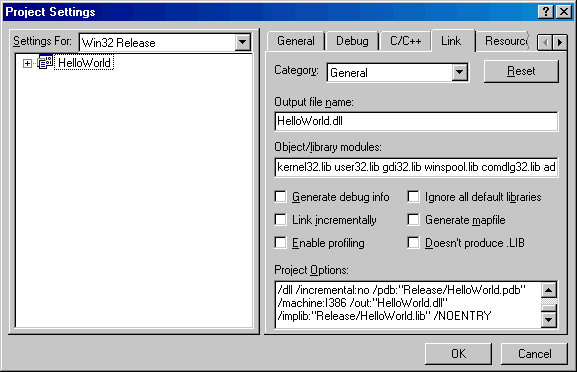Expand the HelloWorld tree node

coord(27,63)
